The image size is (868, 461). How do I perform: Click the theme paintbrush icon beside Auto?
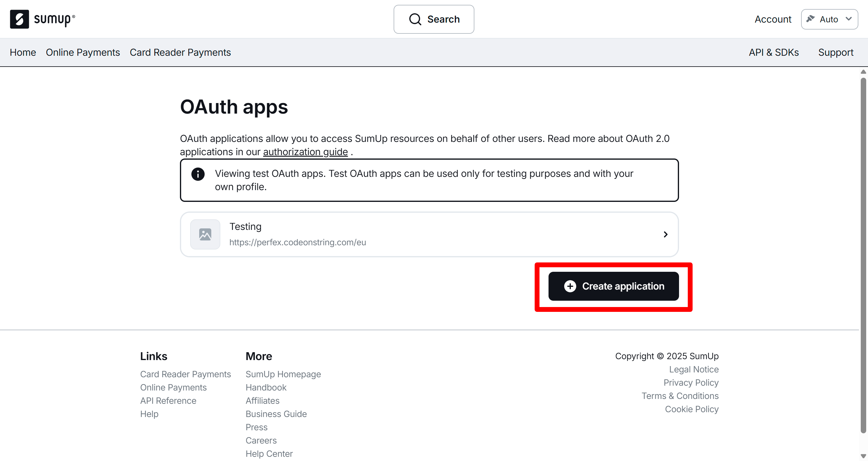click(x=810, y=19)
